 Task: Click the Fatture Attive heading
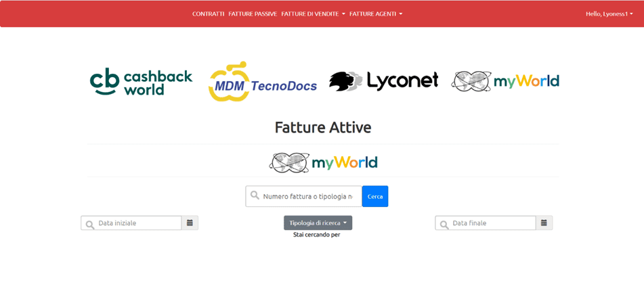point(323,128)
